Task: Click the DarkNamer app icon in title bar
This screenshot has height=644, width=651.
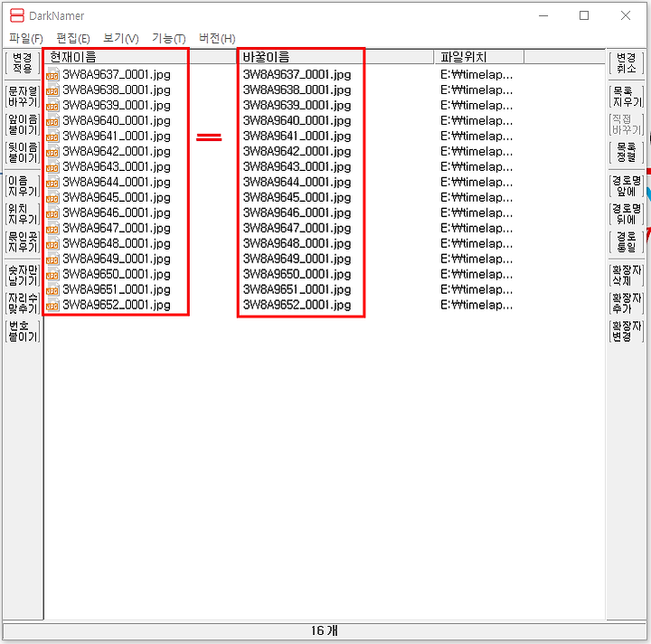Action: 16,15
